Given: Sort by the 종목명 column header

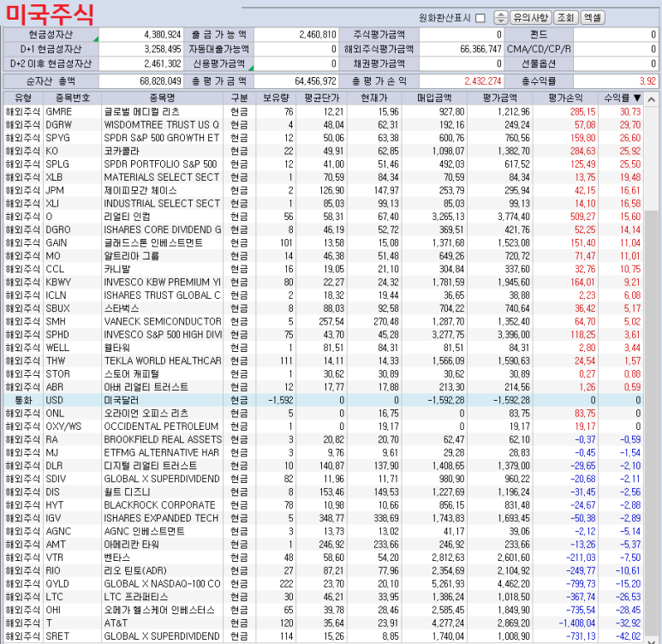Looking at the screenshot, I should pos(162,98).
